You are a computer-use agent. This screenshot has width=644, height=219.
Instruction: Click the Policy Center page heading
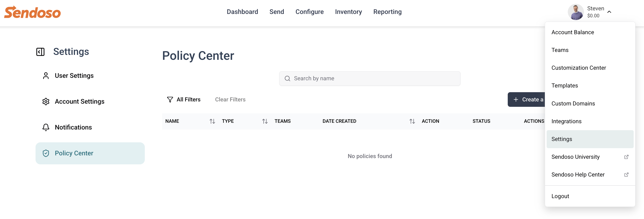(198, 56)
